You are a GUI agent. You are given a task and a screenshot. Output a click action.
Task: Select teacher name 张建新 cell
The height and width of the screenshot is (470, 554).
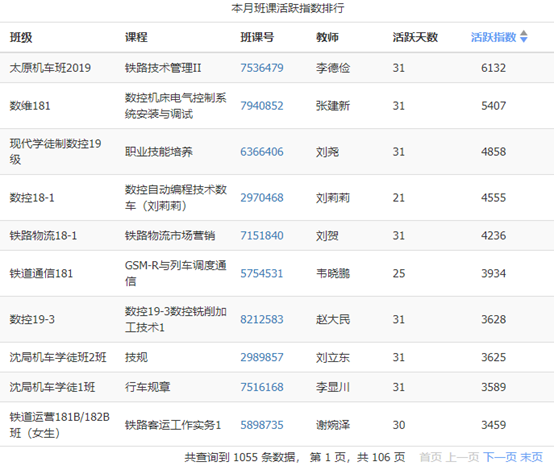[x=333, y=106]
